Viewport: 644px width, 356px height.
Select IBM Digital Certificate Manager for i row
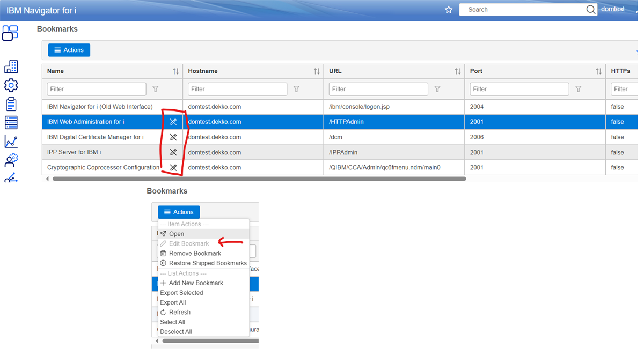click(x=340, y=137)
